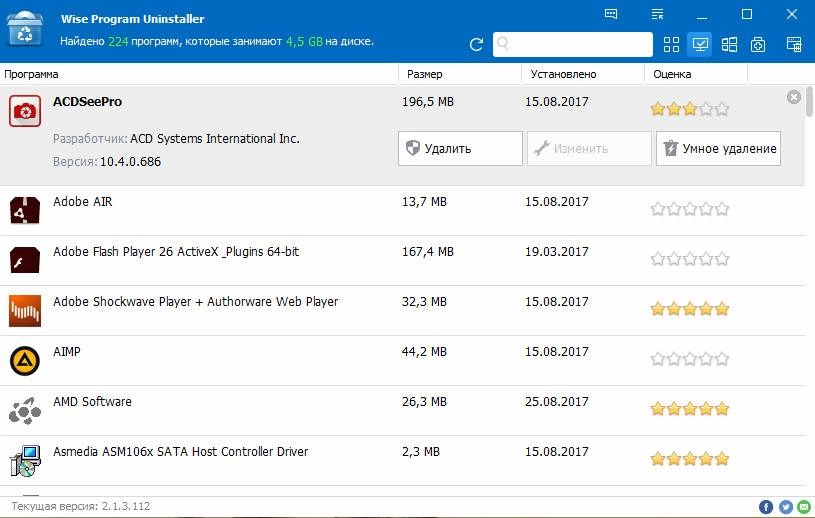The height and width of the screenshot is (518, 815).
Task: Click the Asmedia driver installer icon
Action: coord(24,461)
